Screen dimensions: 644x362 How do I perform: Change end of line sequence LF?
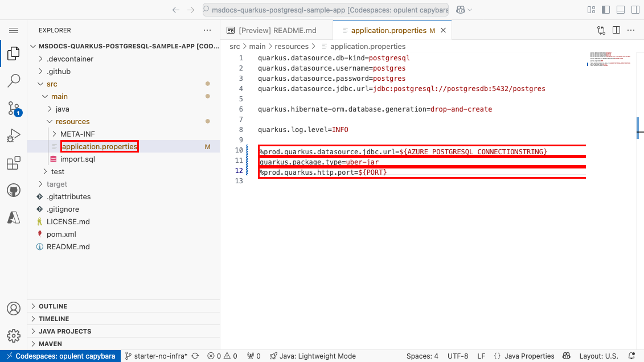[x=481, y=356]
